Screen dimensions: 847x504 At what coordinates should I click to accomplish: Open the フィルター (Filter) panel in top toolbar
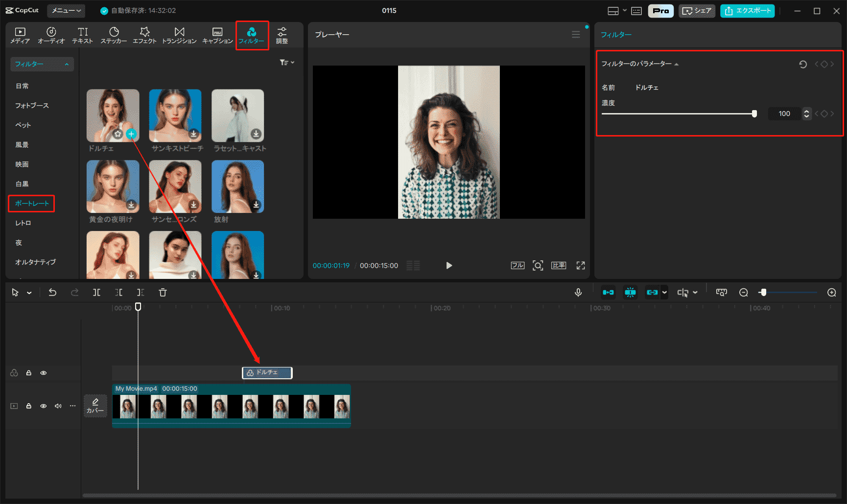252,35
